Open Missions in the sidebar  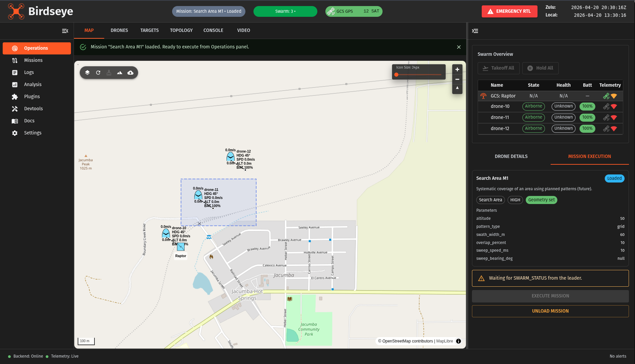pyautogui.click(x=37, y=60)
